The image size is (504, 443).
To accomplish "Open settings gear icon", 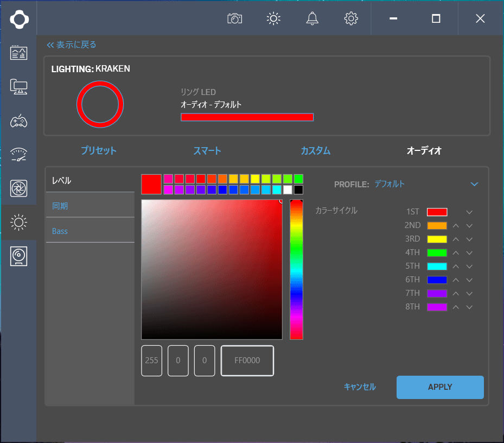I will point(351,18).
